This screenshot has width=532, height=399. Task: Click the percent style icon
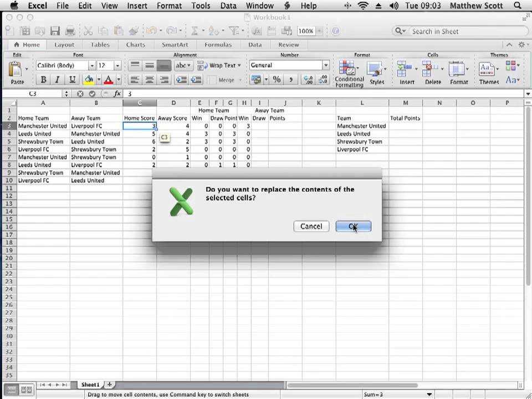pyautogui.click(x=277, y=80)
